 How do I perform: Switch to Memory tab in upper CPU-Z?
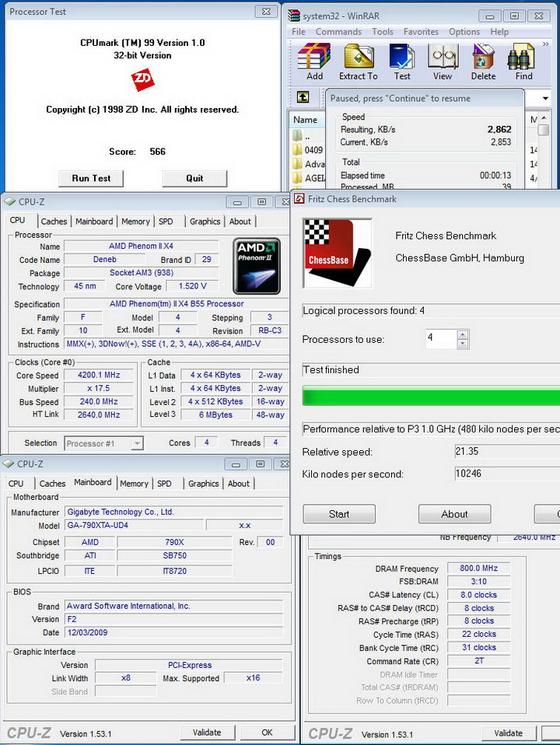[x=135, y=222]
